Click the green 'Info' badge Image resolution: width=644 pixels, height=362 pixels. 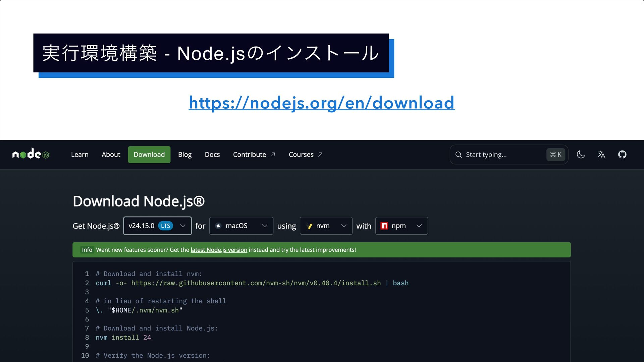(x=87, y=250)
